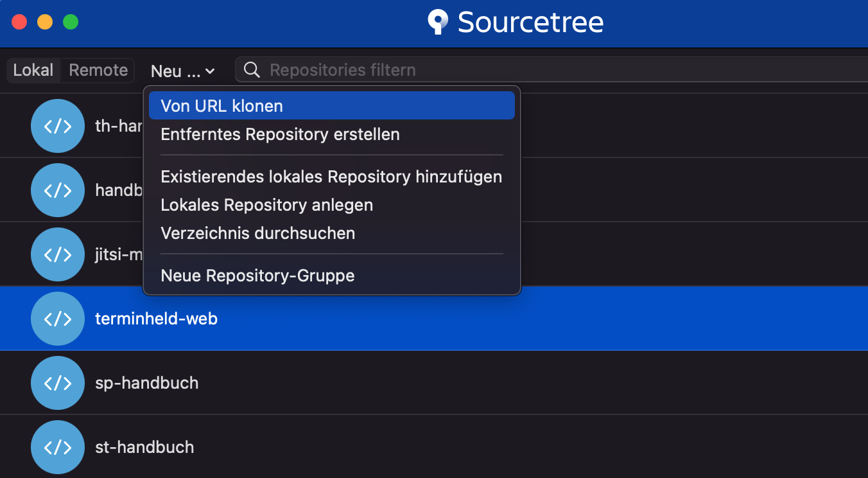Click the th-har repository's code icon

(x=58, y=126)
